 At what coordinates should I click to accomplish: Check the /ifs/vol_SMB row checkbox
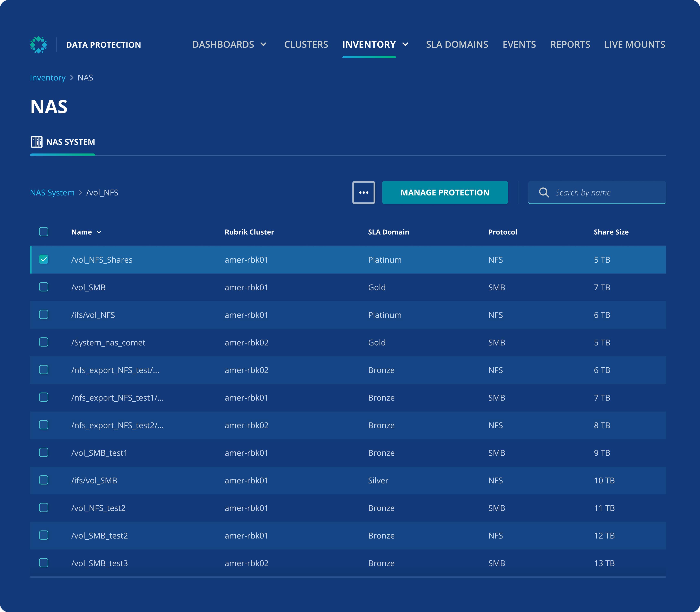coord(44,480)
